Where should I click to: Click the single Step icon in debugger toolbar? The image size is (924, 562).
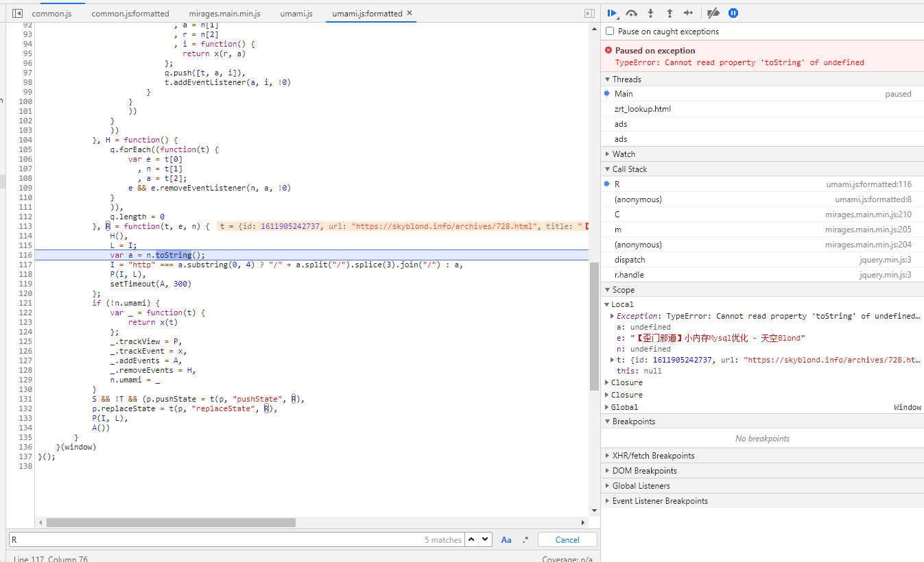tap(688, 12)
